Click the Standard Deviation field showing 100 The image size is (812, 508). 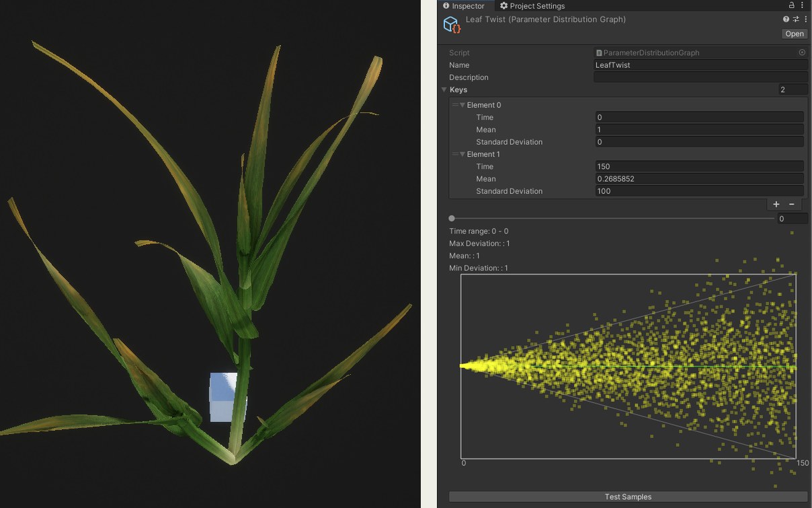699,191
